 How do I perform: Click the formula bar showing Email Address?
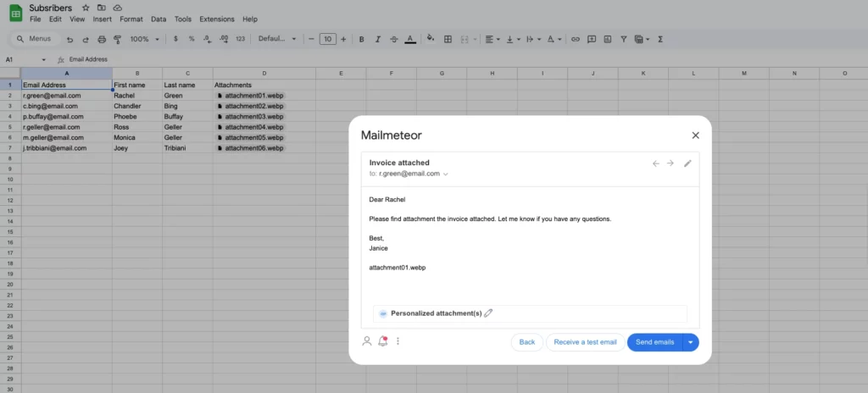465,59
